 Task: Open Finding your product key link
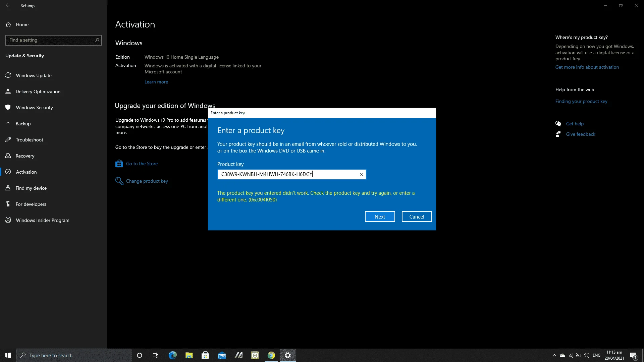[x=581, y=101]
